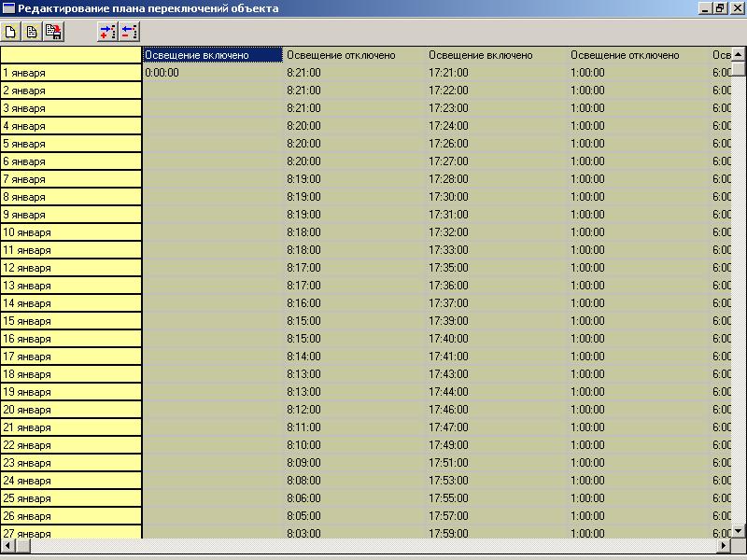Select the "26 января" row header
This screenshot has height=560, width=747.
71,516
